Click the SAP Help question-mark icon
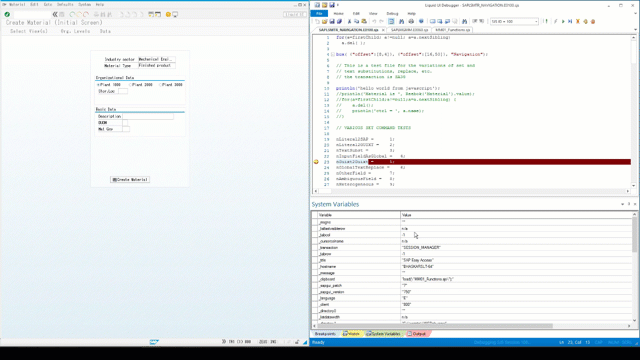640x360 pixels. point(168,14)
